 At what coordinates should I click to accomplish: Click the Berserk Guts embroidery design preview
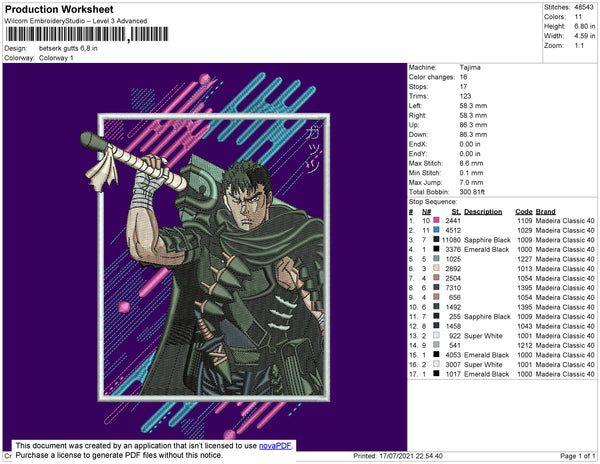[x=205, y=257]
